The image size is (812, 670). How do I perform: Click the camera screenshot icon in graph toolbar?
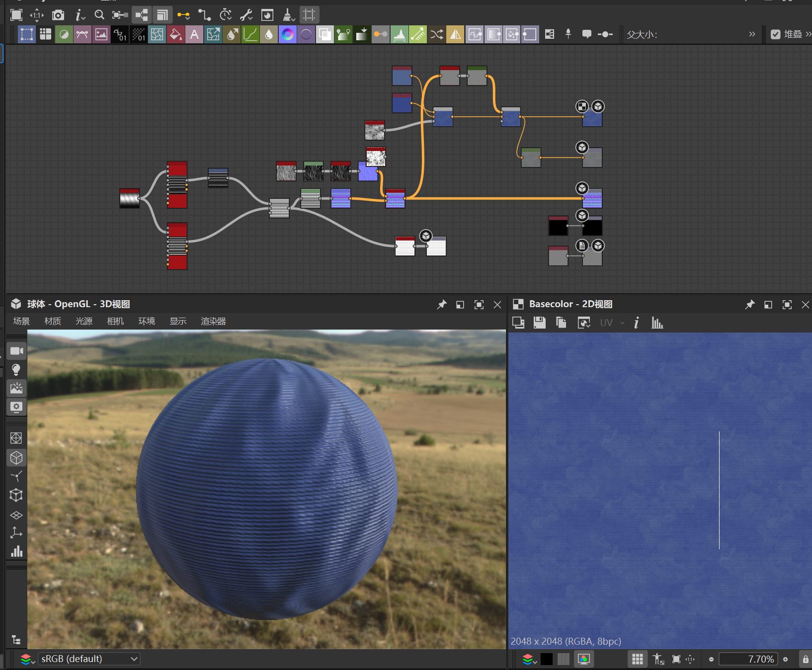(x=58, y=15)
